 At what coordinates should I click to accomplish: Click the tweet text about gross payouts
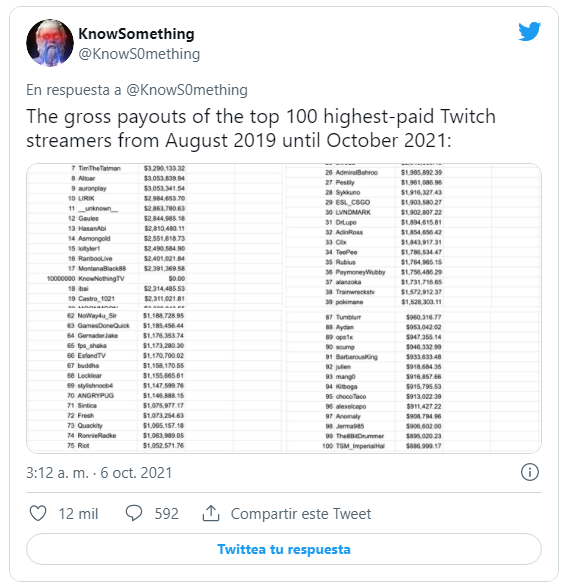click(261, 128)
